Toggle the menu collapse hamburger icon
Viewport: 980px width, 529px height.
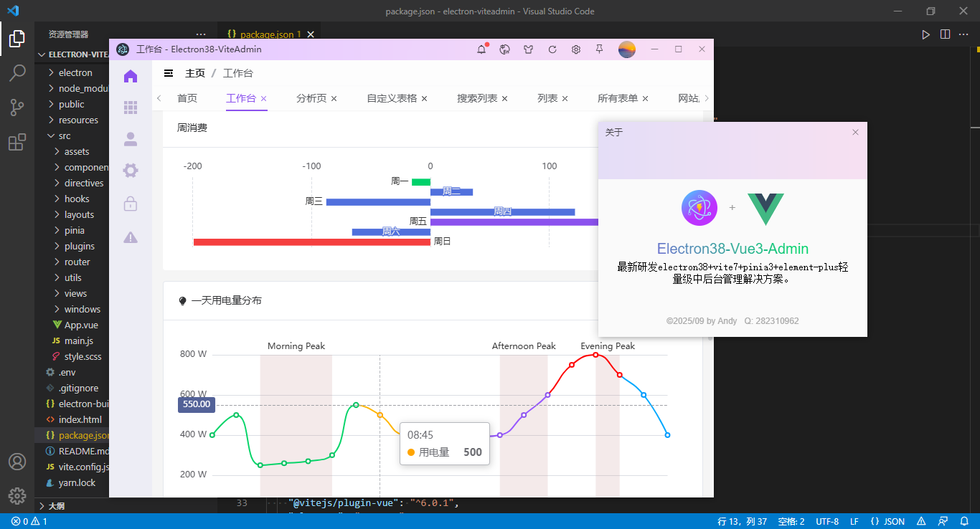click(x=168, y=72)
